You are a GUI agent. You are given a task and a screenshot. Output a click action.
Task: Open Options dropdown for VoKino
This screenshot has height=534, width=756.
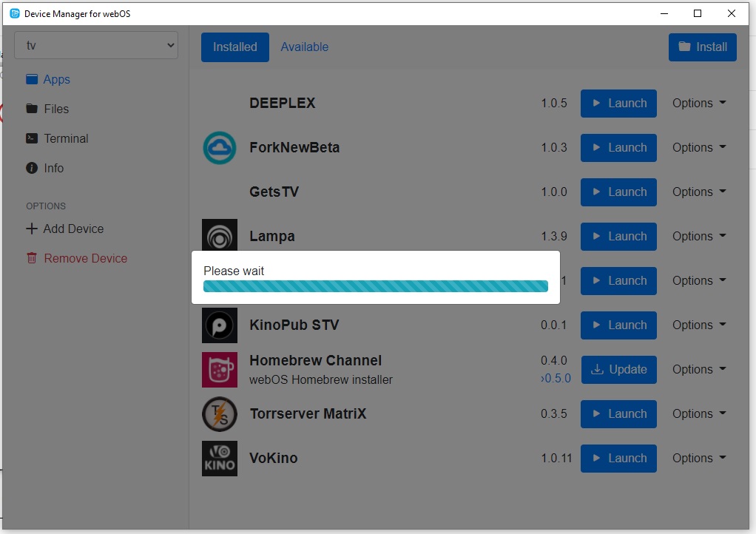pos(698,459)
